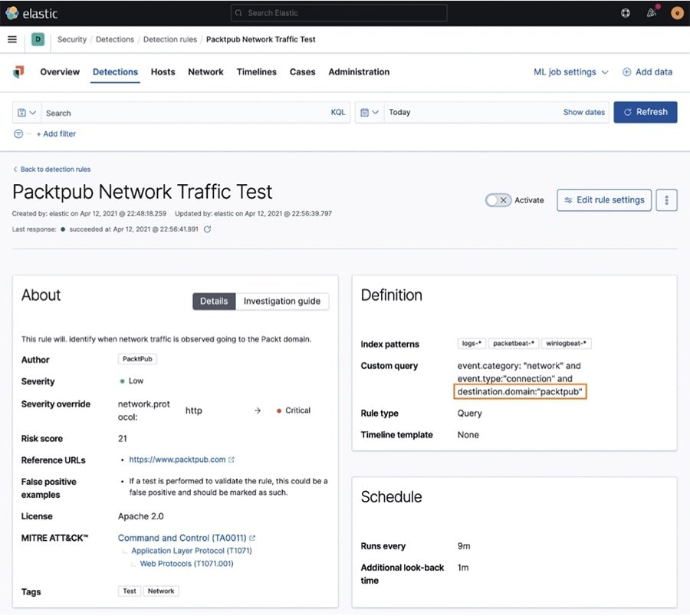The height and width of the screenshot is (616, 690).
Task: Open the hamburger navigation menu
Action: click(12, 39)
